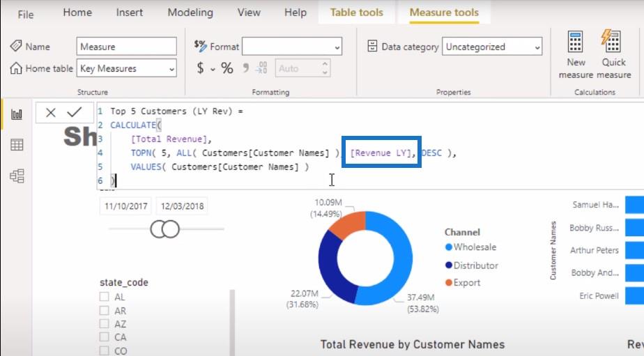644x356 pixels.
Task: Click the state_code slicer scrollbar
Action: pyautogui.click(x=232, y=323)
